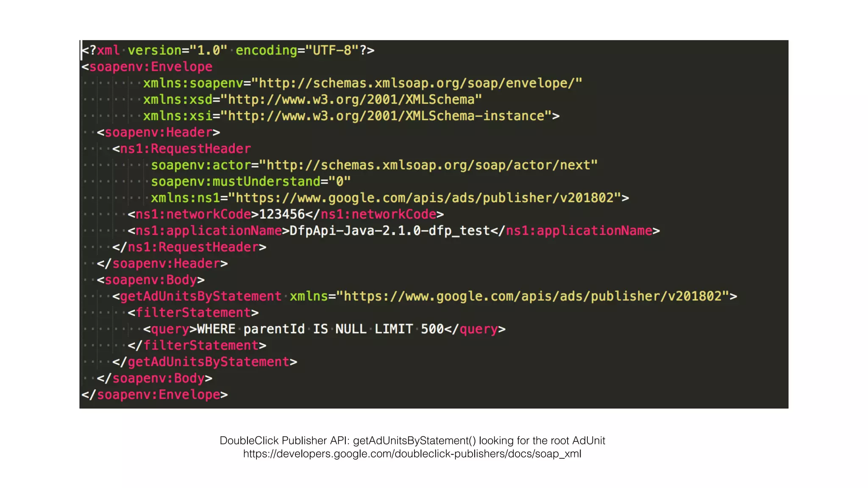Click the applicationName value DfpApi-Java-2.1.0-dfp_test
Viewport: 868px width, 488px height.
point(390,231)
